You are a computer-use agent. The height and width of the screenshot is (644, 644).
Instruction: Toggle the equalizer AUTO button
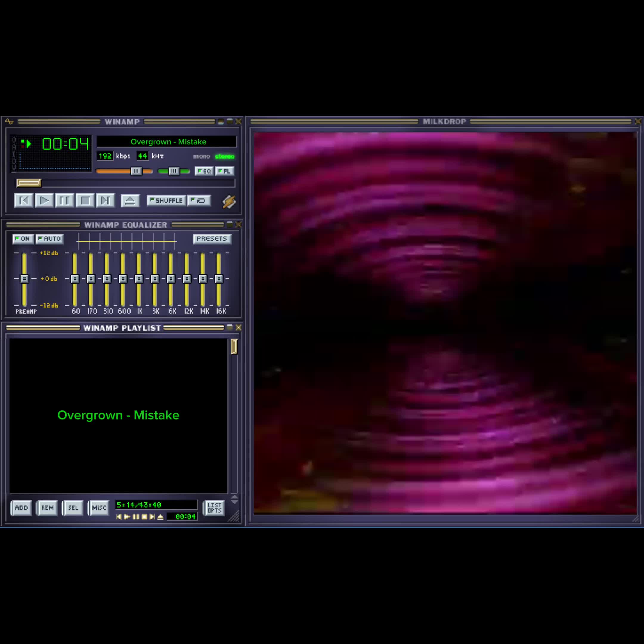pos(50,239)
